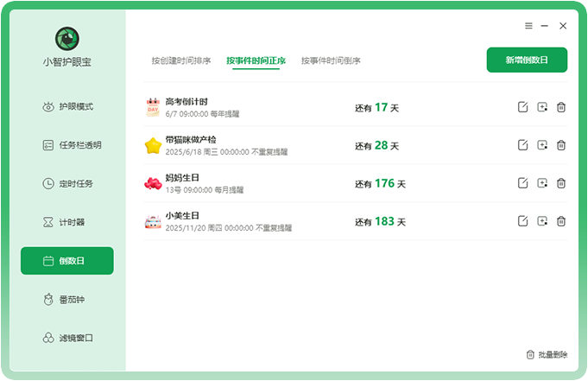Delete the 高考倒计时 countdown
588x381 pixels.
tap(560, 107)
